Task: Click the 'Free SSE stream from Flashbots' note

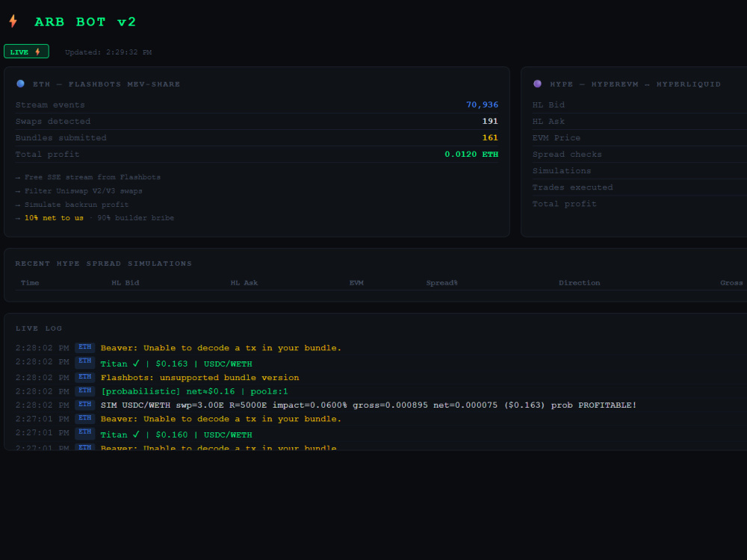Action: click(x=93, y=177)
